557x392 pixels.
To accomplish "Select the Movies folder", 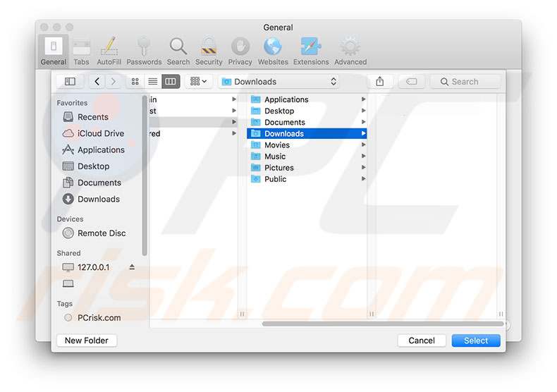I will pos(307,145).
